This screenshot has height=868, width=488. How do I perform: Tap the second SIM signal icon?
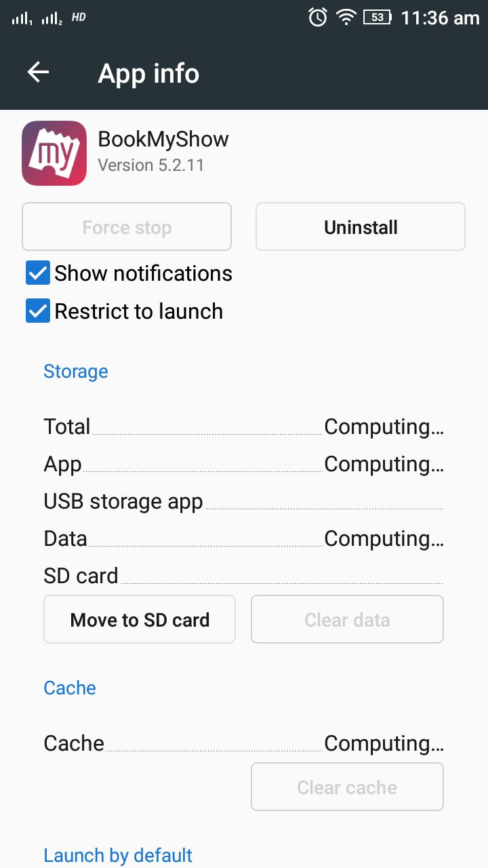tap(52, 19)
